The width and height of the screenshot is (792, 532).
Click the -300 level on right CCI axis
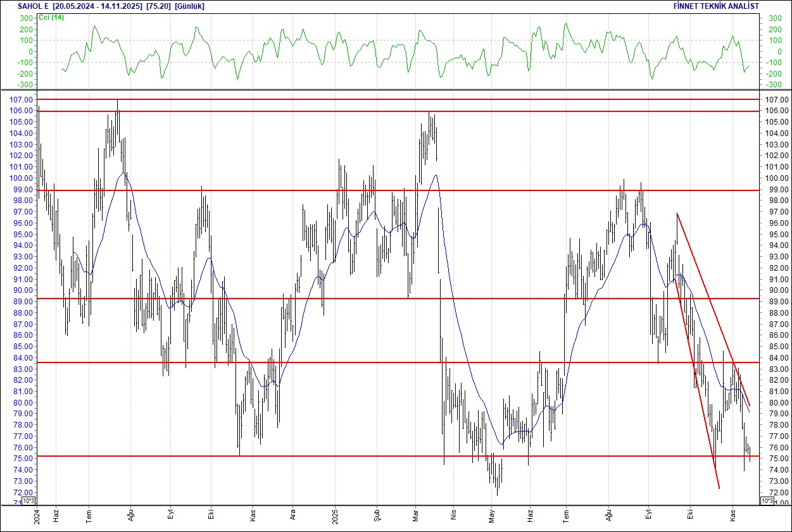coord(774,85)
